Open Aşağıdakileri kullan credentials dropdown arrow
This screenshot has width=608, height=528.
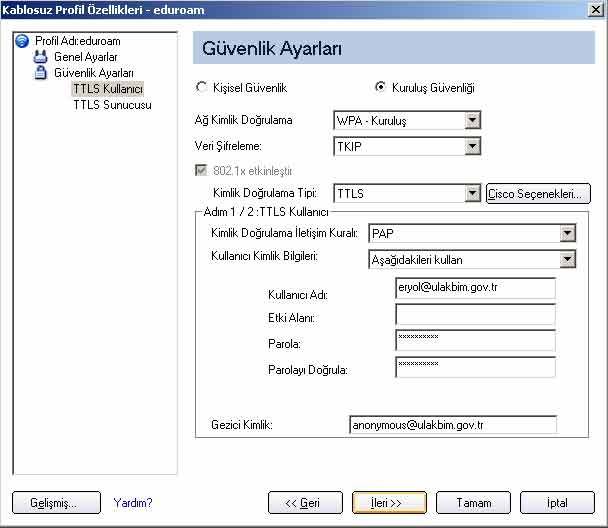click(567, 259)
